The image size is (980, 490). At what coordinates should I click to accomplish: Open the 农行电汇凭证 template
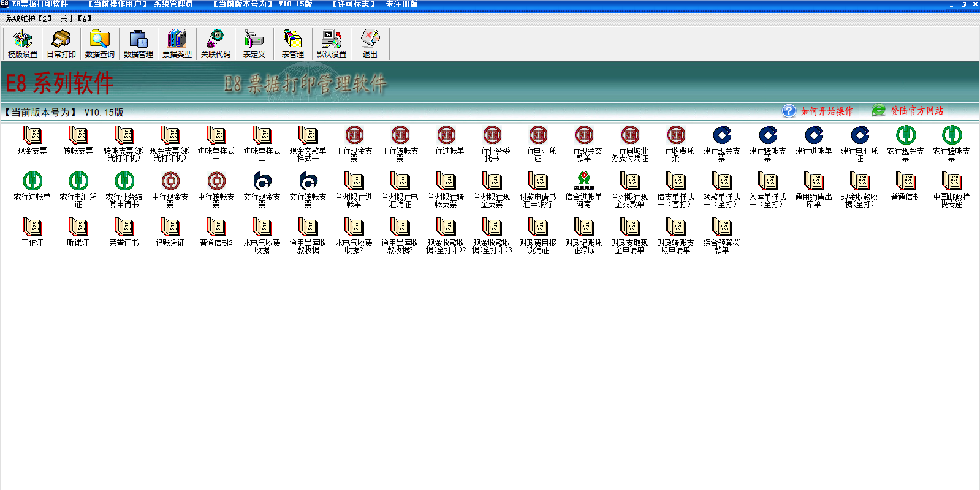(x=78, y=189)
